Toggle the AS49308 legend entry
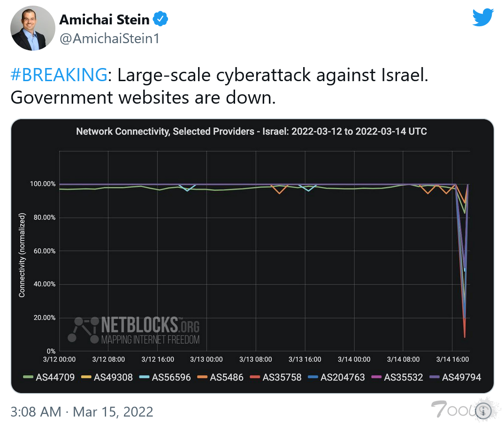This screenshot has width=504, height=425. tap(107, 377)
